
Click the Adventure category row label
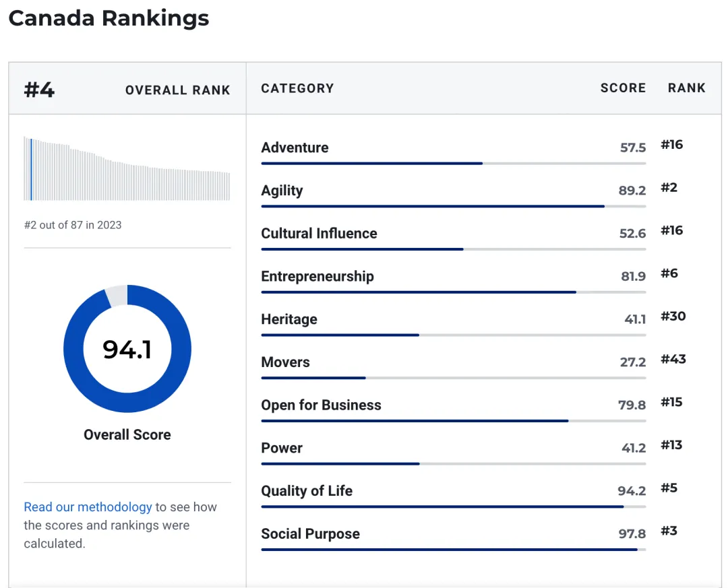pyautogui.click(x=295, y=148)
